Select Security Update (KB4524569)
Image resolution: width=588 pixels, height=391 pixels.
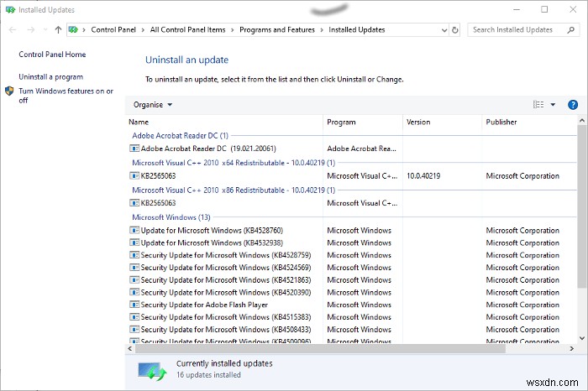point(226,268)
